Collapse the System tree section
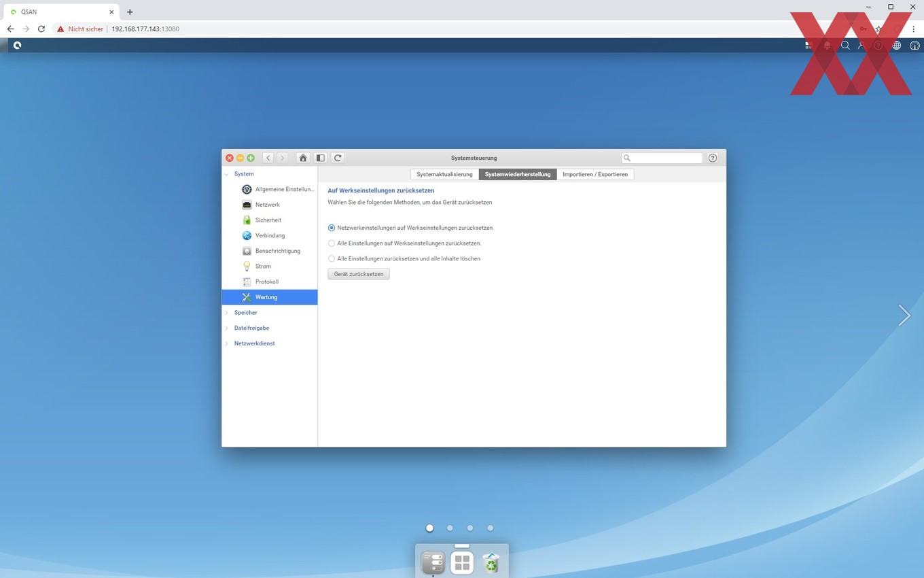Screen dimensions: 924x578 [x=227, y=174]
